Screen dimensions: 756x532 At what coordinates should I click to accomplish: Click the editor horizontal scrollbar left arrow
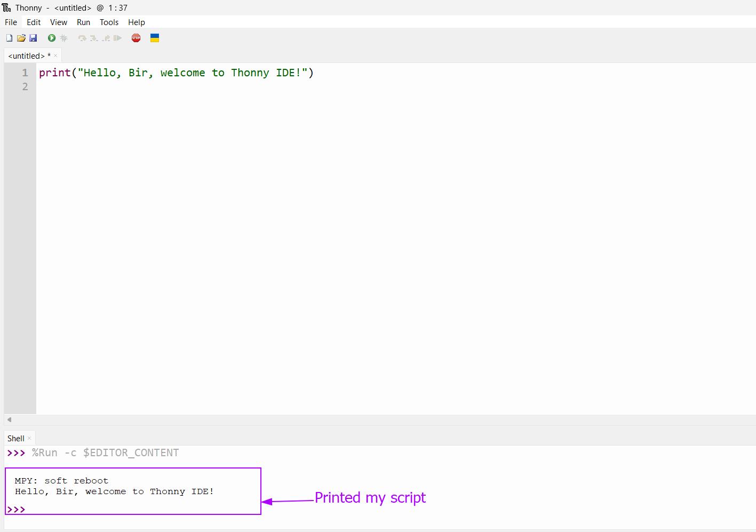[x=9, y=419]
